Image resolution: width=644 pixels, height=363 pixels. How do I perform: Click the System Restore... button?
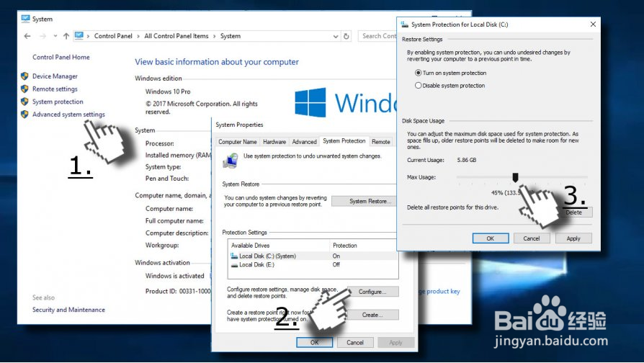click(364, 201)
